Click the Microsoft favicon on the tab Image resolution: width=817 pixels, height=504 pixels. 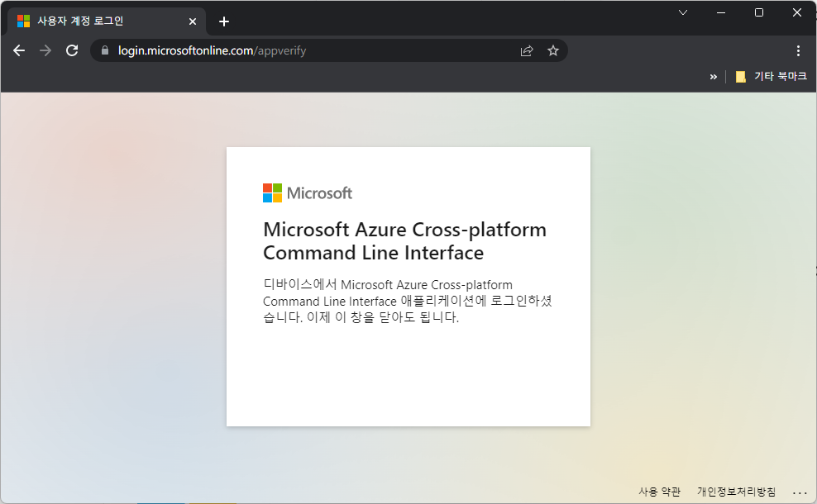point(23,21)
